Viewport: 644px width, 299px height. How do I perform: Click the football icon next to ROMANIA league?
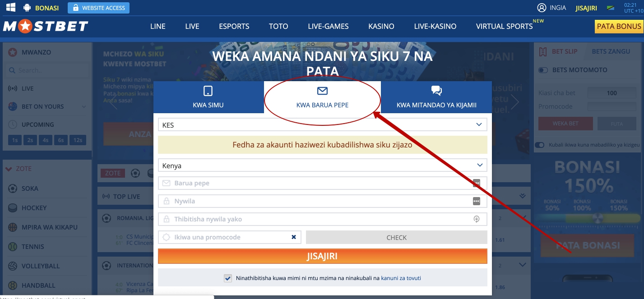[107, 218]
